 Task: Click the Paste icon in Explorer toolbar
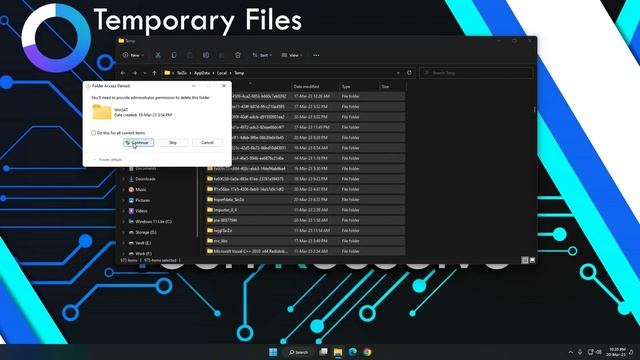tap(189, 55)
